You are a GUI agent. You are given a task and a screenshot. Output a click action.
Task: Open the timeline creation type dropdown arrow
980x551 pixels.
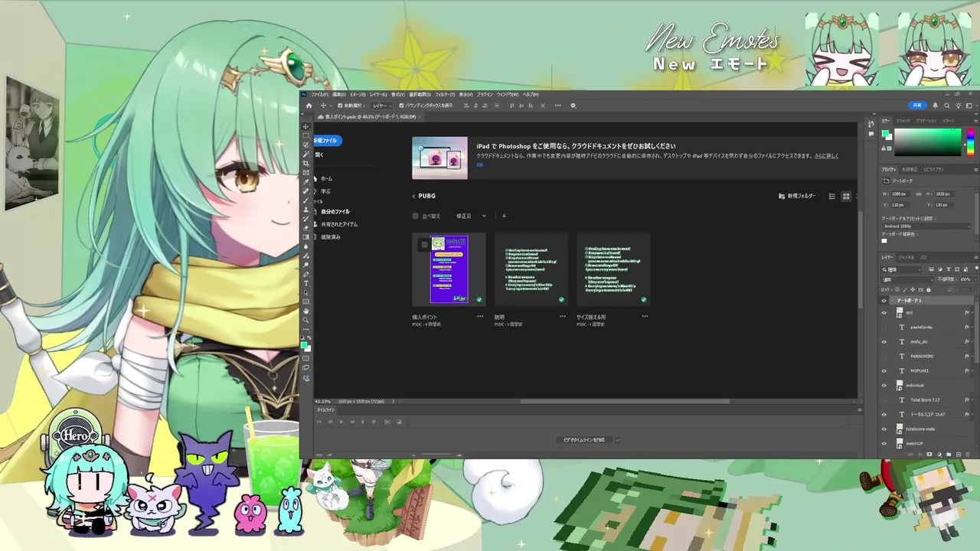[x=617, y=440]
